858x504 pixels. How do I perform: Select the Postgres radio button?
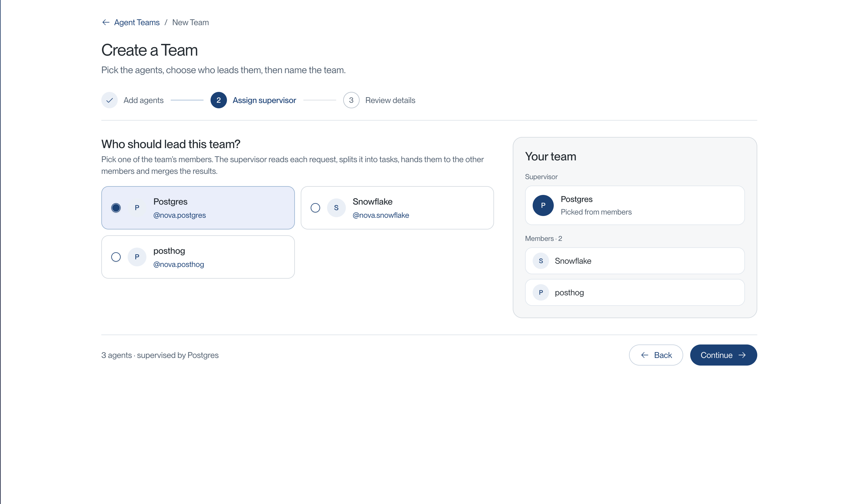coord(116,208)
